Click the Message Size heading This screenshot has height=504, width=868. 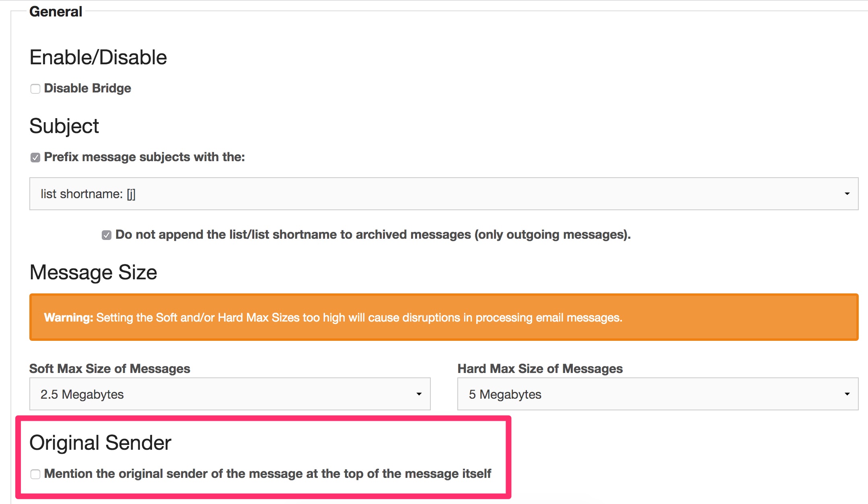tap(93, 272)
